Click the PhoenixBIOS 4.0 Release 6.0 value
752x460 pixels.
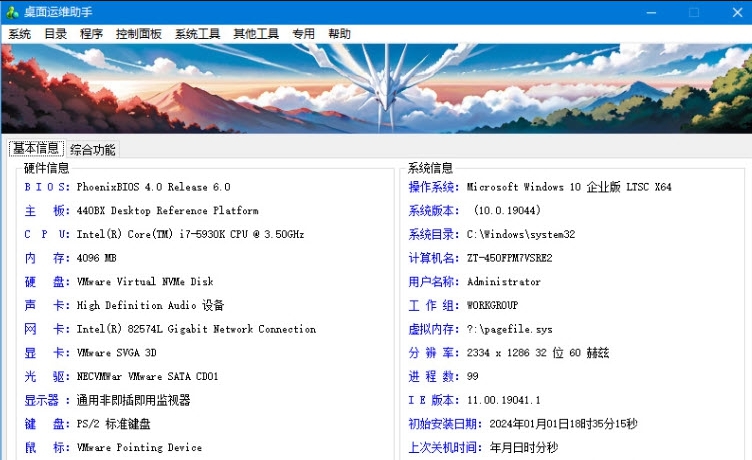pyautogui.click(x=153, y=187)
